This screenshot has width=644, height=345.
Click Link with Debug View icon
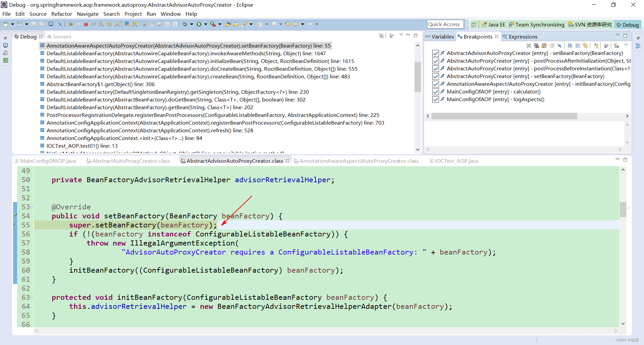click(x=585, y=46)
